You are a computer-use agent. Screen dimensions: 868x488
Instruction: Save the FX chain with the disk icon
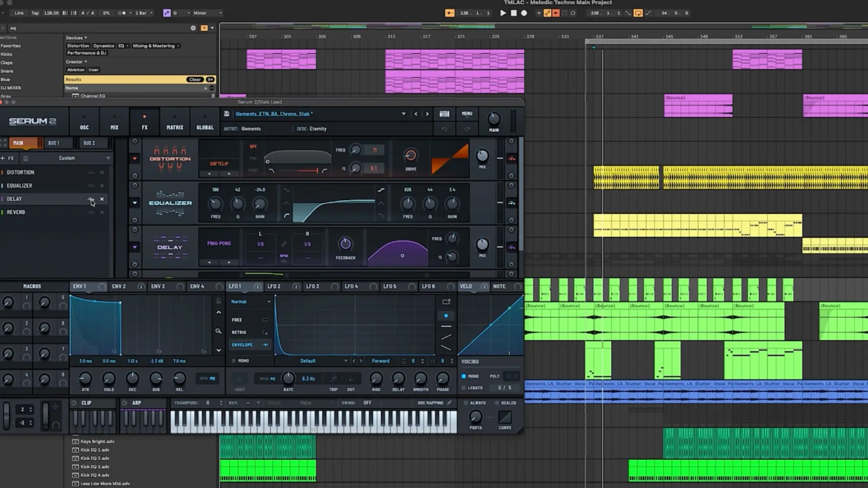pyautogui.click(x=26, y=158)
